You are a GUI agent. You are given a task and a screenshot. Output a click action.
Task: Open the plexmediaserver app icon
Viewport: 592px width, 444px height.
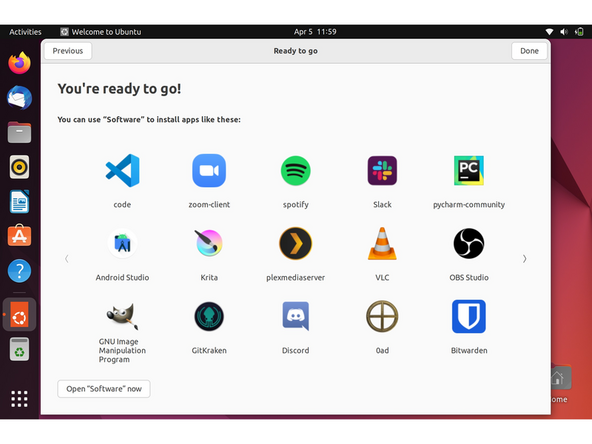296,244
